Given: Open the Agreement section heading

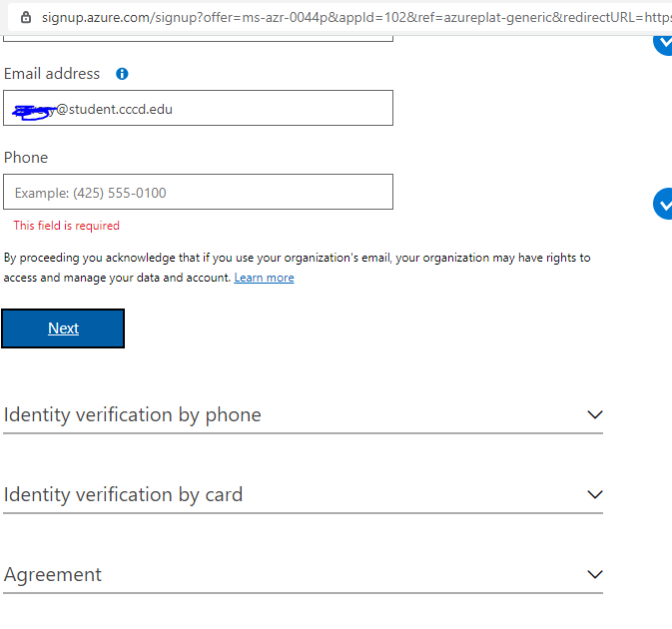Looking at the screenshot, I should (x=53, y=574).
